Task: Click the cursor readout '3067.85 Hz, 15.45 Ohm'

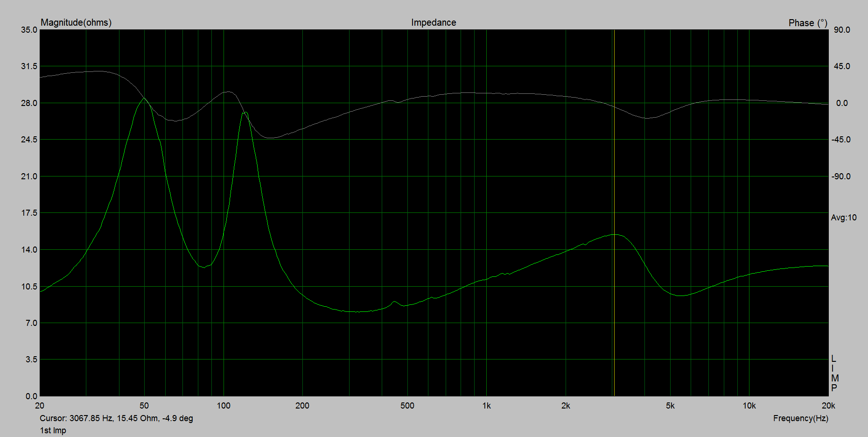Action: [x=114, y=418]
